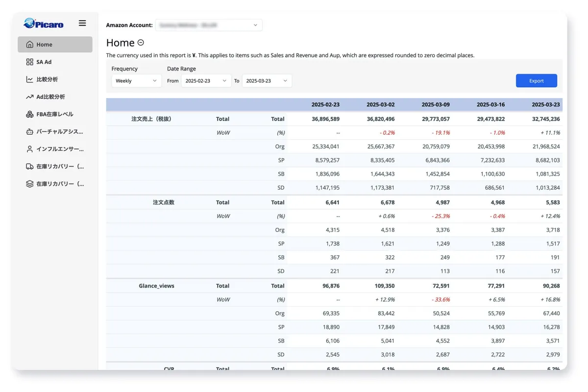Click the Home house icon in sidebar
The image size is (588, 392).
pyautogui.click(x=29, y=45)
